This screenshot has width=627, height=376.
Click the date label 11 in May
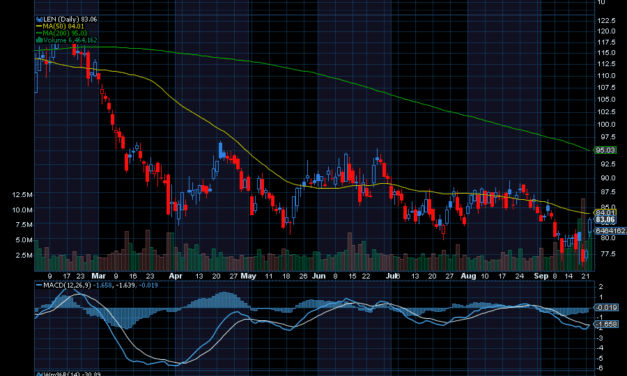pos(268,276)
